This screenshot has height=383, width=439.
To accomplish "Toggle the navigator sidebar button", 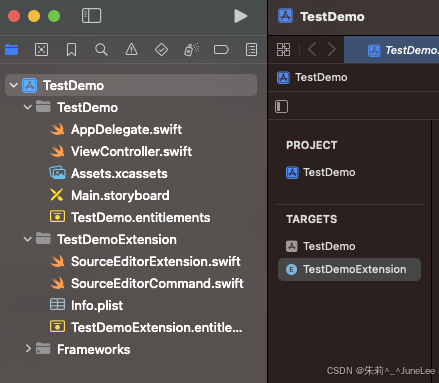I will click(x=91, y=16).
